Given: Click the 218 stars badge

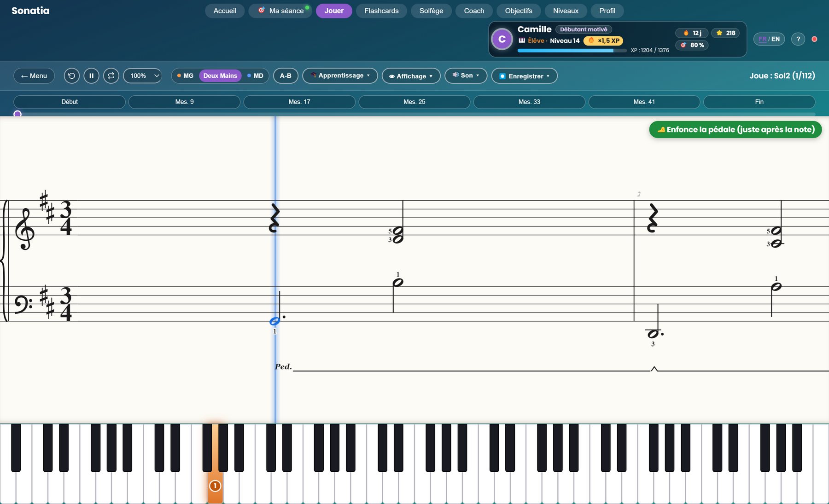Looking at the screenshot, I should pyautogui.click(x=726, y=33).
